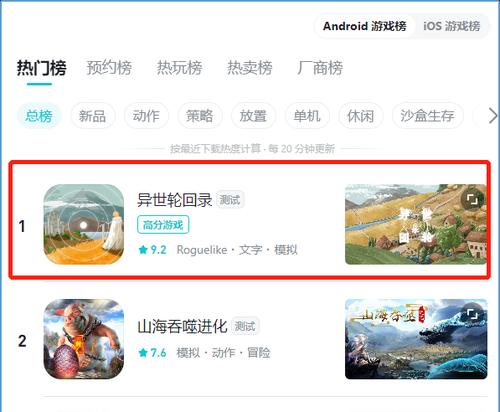Select the 新品 category filter
This screenshot has height=412, width=500.
92,116
